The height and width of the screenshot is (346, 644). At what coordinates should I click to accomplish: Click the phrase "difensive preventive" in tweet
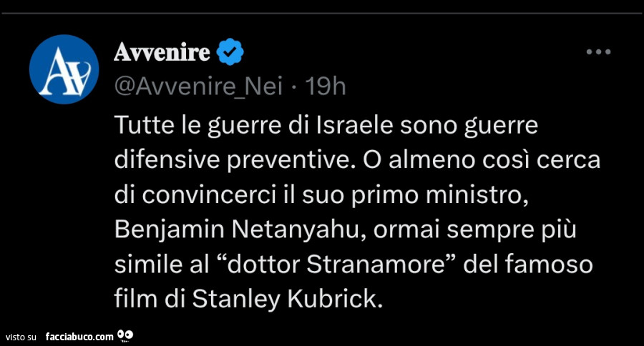[233, 160]
